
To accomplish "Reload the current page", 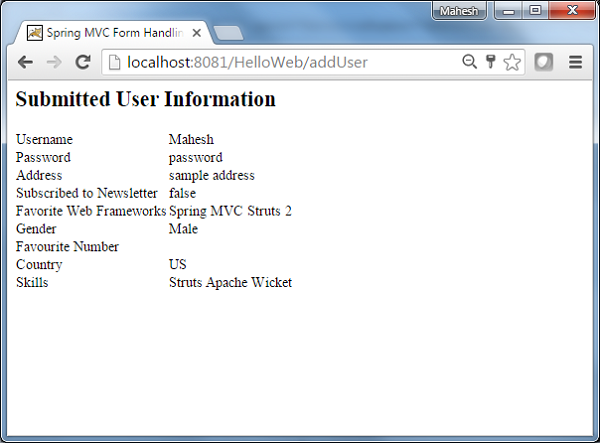I will (x=83, y=62).
